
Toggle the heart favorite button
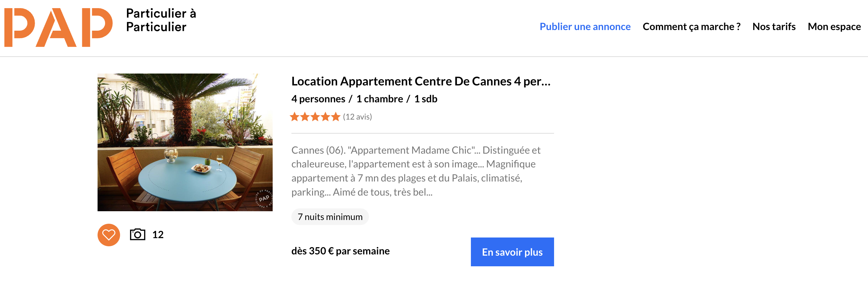click(108, 235)
